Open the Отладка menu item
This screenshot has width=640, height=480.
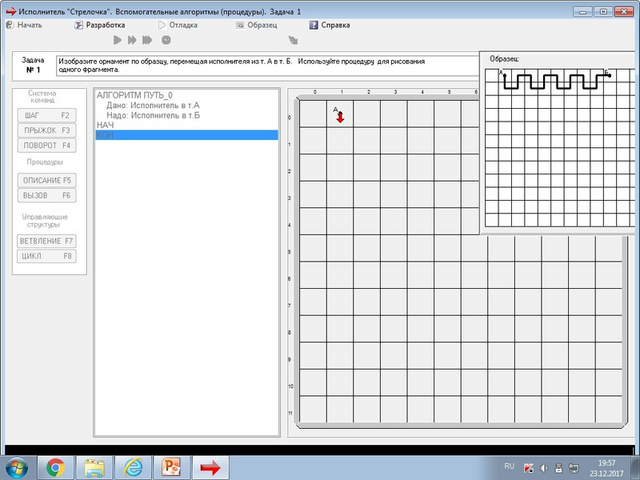[x=178, y=25]
